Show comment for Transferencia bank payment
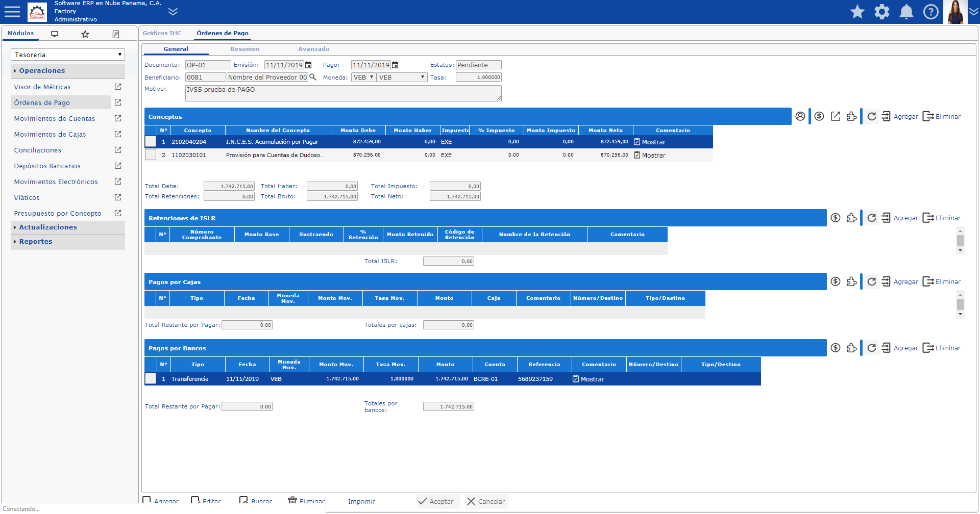 click(x=589, y=379)
